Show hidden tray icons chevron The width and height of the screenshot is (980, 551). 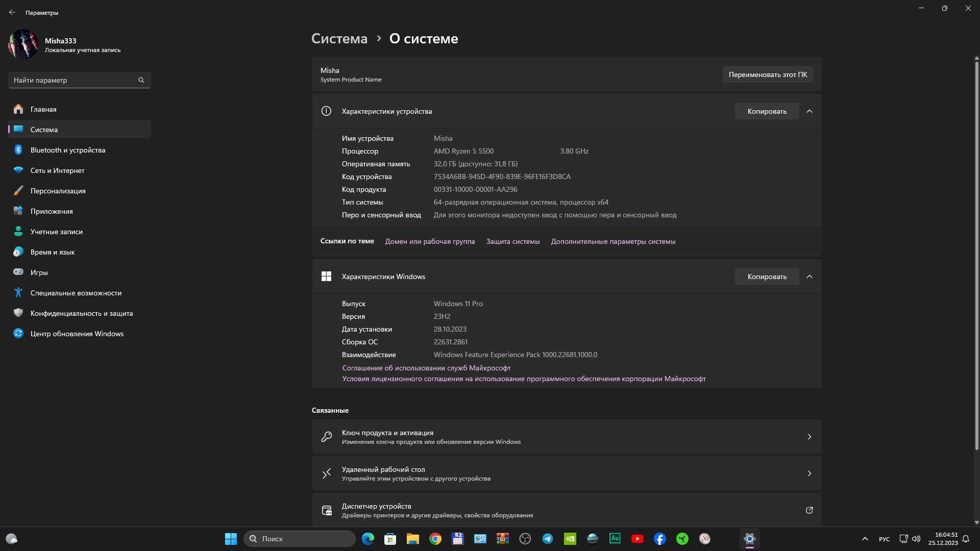[865, 539]
